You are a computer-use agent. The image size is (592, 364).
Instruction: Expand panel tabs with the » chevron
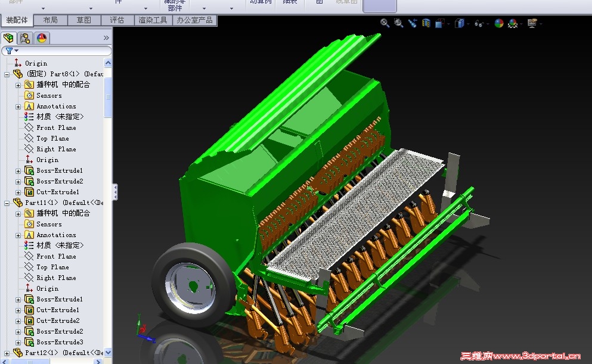[106, 38]
